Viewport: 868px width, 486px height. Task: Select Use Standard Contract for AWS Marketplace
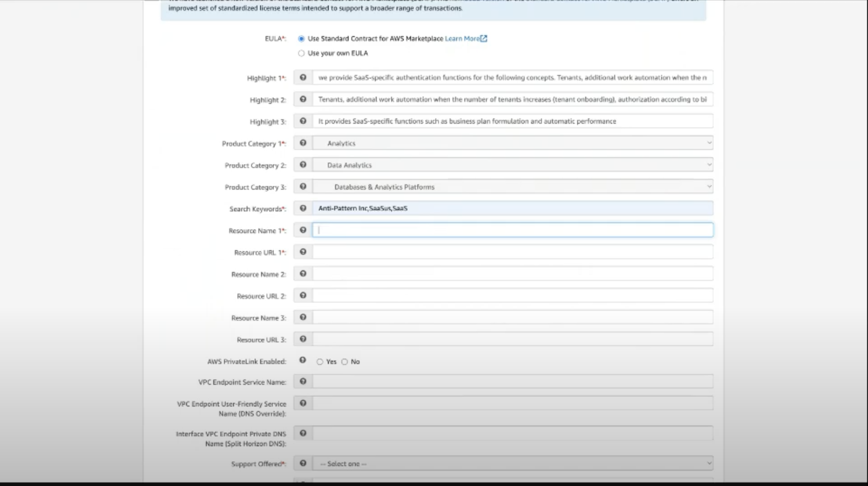point(301,39)
